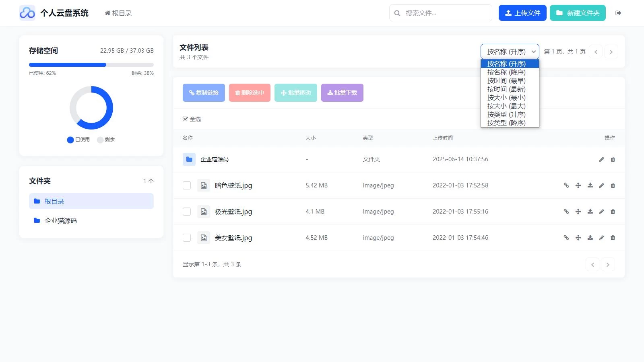This screenshot has width=644, height=362.
Task: Download 美女壁纸.jpg using its row icon
Action: coord(590,238)
